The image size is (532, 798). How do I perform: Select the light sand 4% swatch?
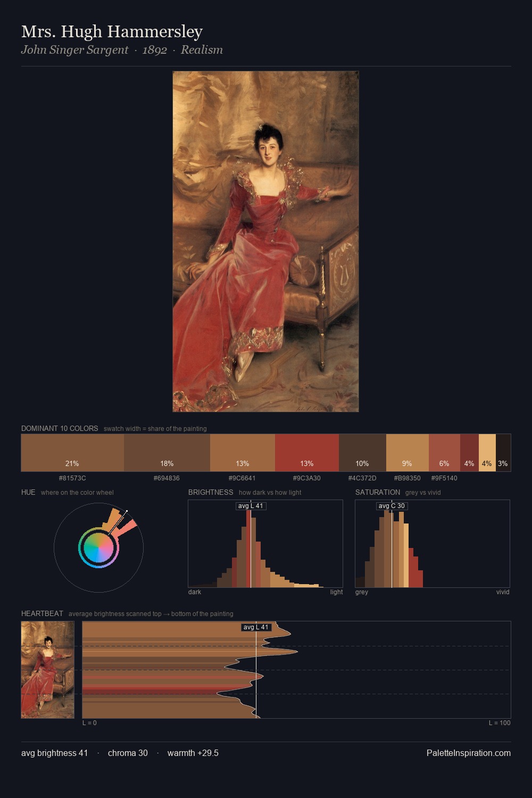pos(487,453)
